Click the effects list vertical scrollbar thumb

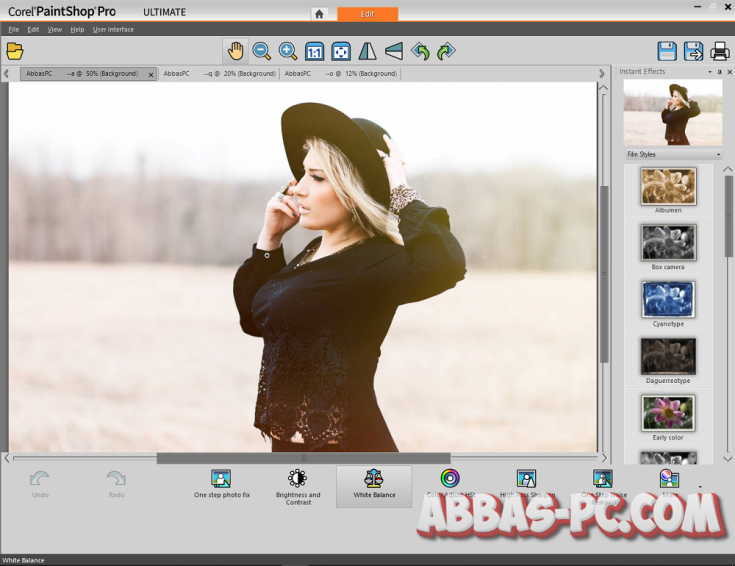[728, 216]
